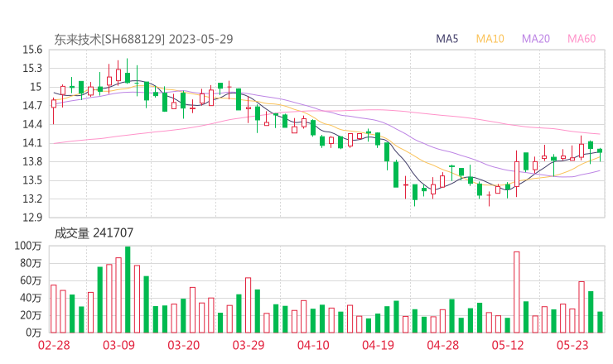Click the 13.2 price axis label

click(32, 199)
